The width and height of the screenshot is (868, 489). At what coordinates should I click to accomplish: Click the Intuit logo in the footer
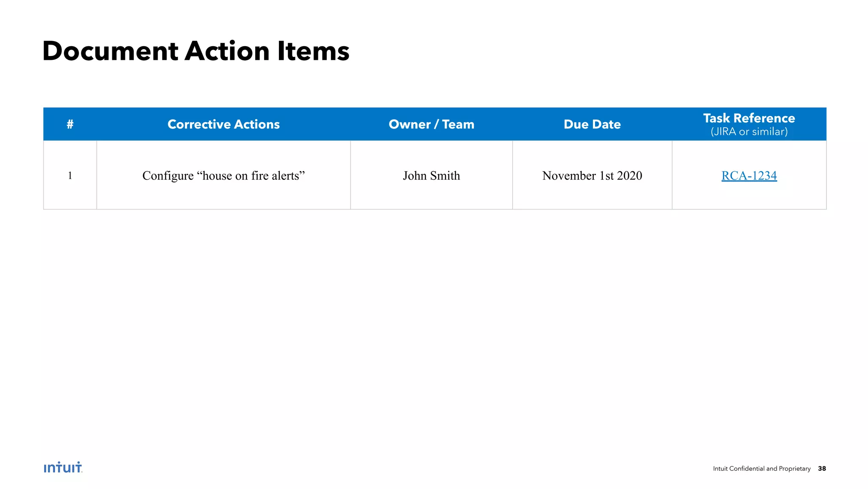tap(63, 467)
